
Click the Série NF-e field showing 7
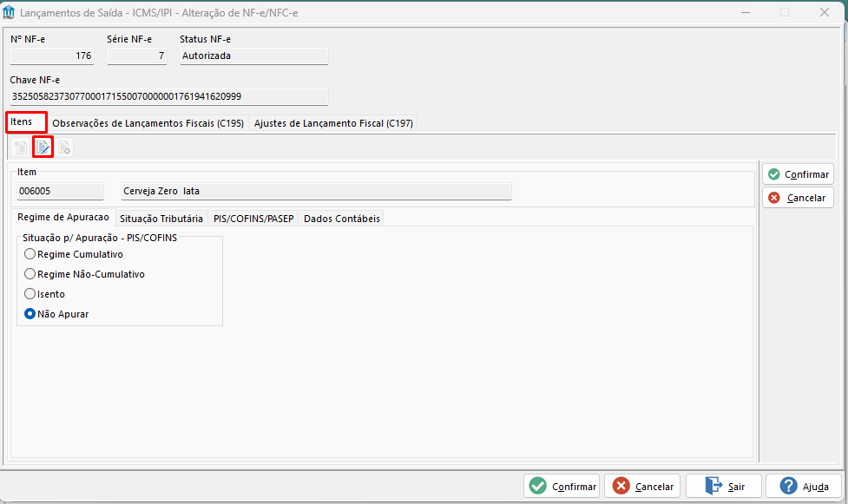137,56
